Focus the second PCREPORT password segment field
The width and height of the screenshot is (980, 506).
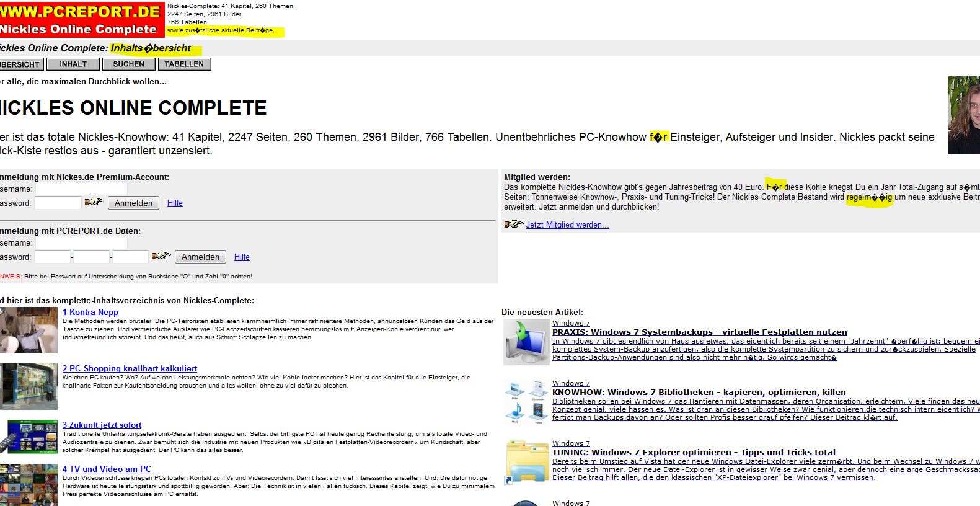91,257
